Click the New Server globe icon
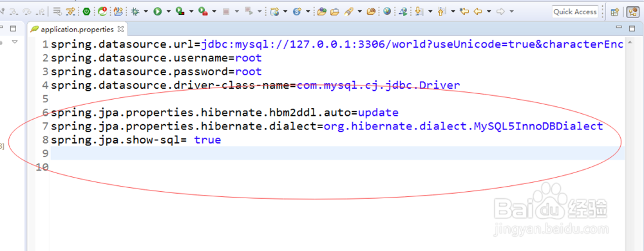Image resolution: width=644 pixels, height=251 pixels. tap(275, 12)
